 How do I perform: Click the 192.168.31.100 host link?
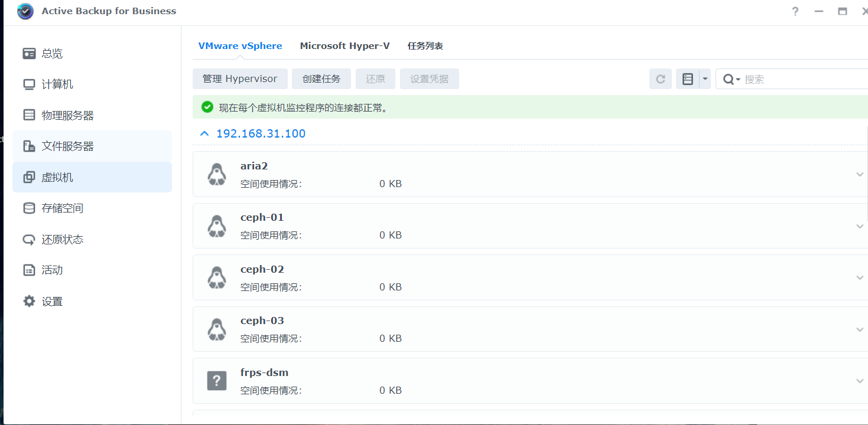261,134
